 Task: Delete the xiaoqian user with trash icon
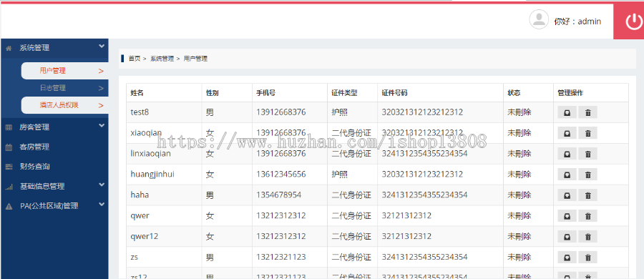pos(587,133)
